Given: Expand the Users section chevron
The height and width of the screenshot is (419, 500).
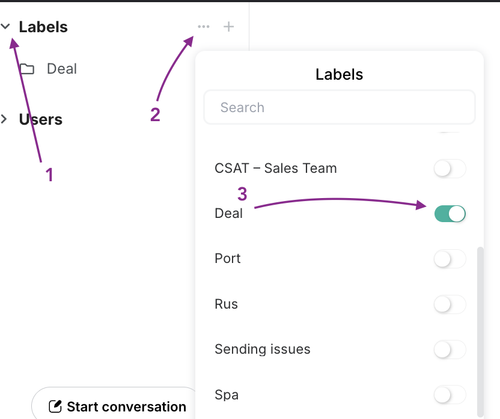Looking at the screenshot, I should click(4, 119).
